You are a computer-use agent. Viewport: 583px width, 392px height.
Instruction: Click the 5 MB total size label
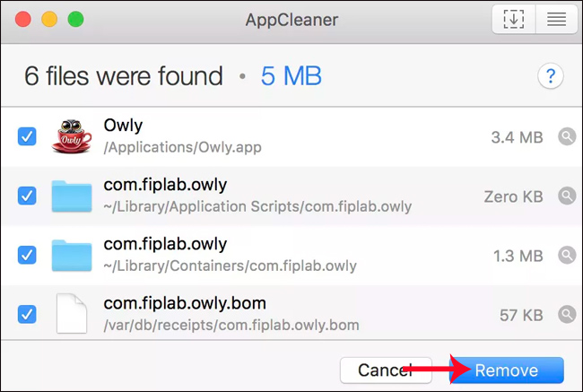tap(291, 76)
